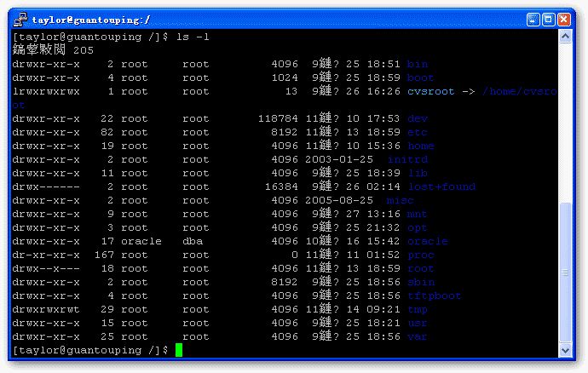Screen dimensions: 588x373
Task: Click the blue 'oracle' directory name
Action: pos(428,241)
